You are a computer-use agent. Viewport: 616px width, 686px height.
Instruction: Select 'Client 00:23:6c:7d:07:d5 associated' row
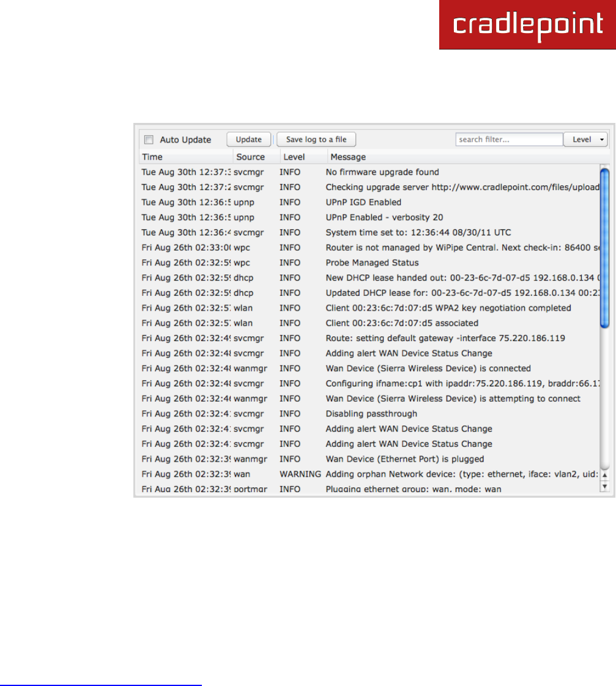point(369,323)
